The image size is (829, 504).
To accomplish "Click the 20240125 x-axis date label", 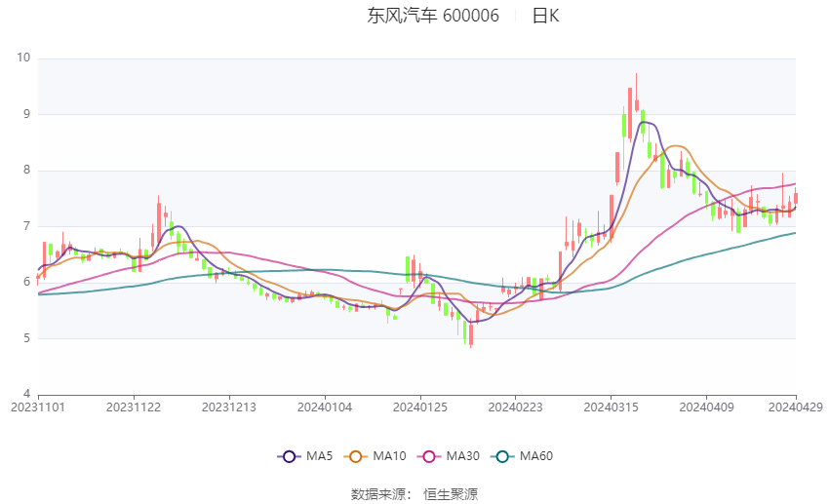I will [420, 407].
